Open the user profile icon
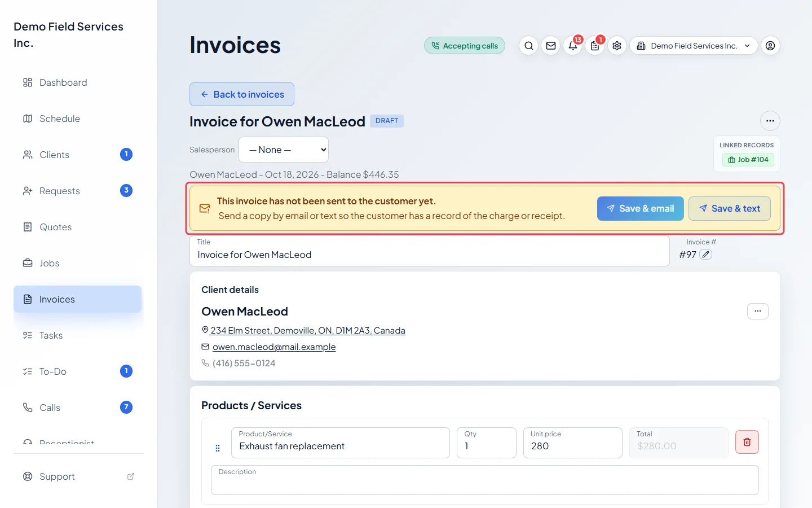 click(x=770, y=46)
